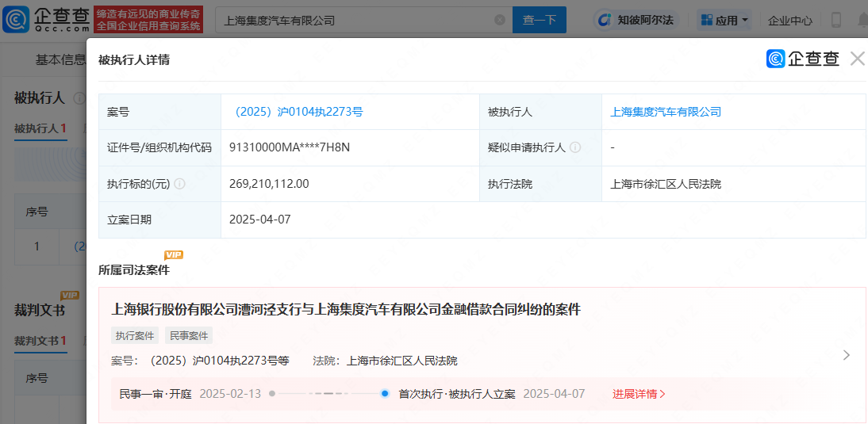Select the gray 民事一审 timeline marker
The image size is (868, 424).
[272, 394]
